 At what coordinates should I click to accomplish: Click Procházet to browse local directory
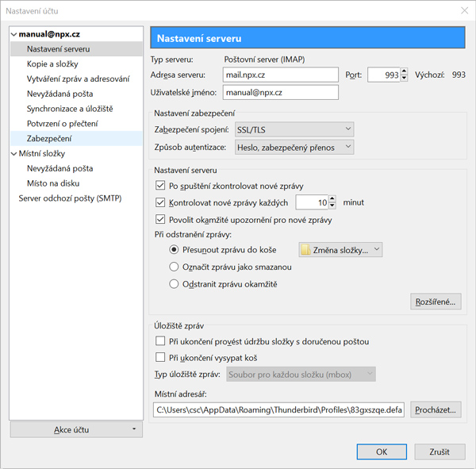436,410
